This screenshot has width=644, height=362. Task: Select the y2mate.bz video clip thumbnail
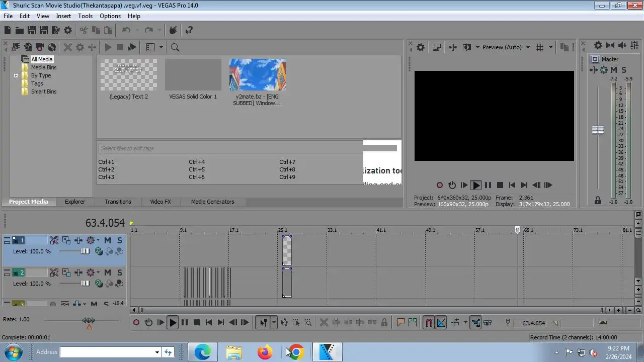[x=258, y=75]
